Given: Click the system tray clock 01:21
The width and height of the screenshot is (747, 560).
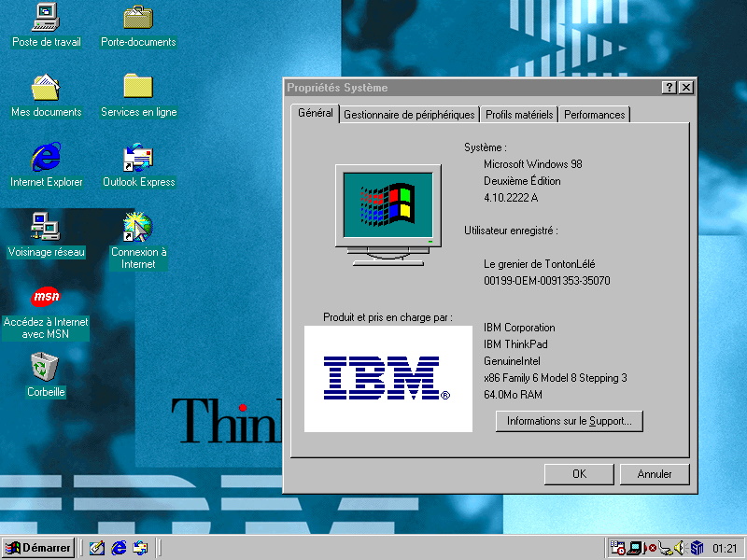Looking at the screenshot, I should click(x=725, y=549).
